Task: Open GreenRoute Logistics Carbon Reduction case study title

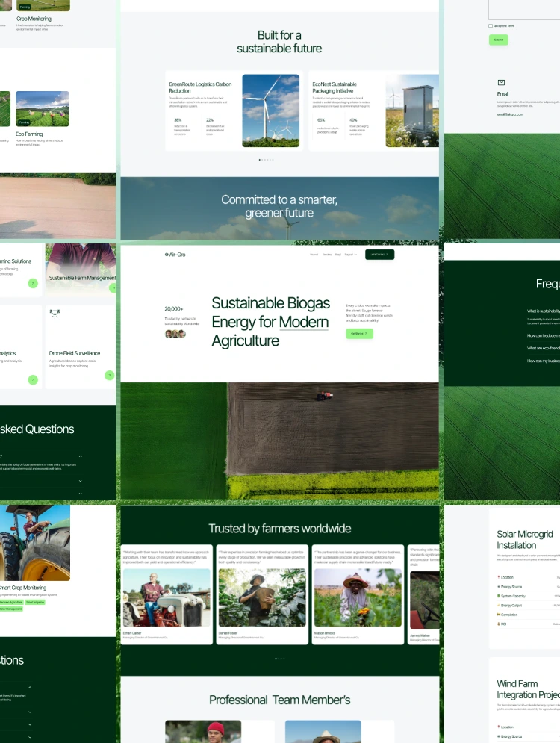Action: (x=200, y=87)
